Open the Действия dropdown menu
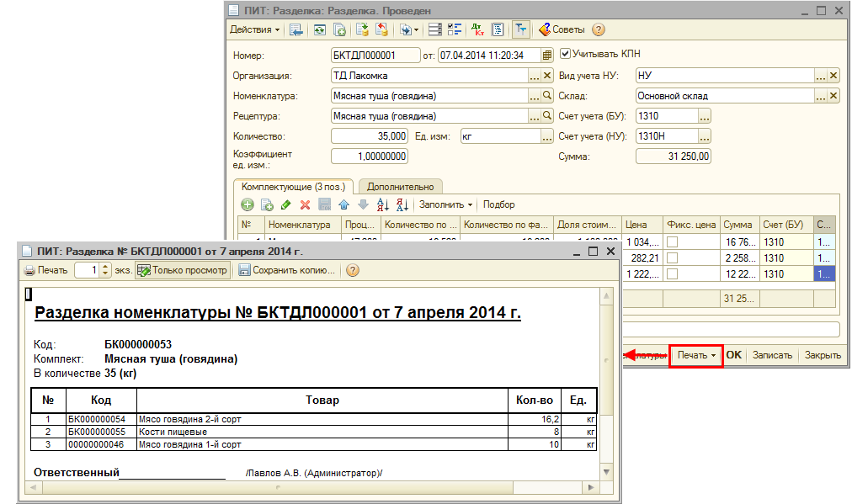 click(x=255, y=29)
